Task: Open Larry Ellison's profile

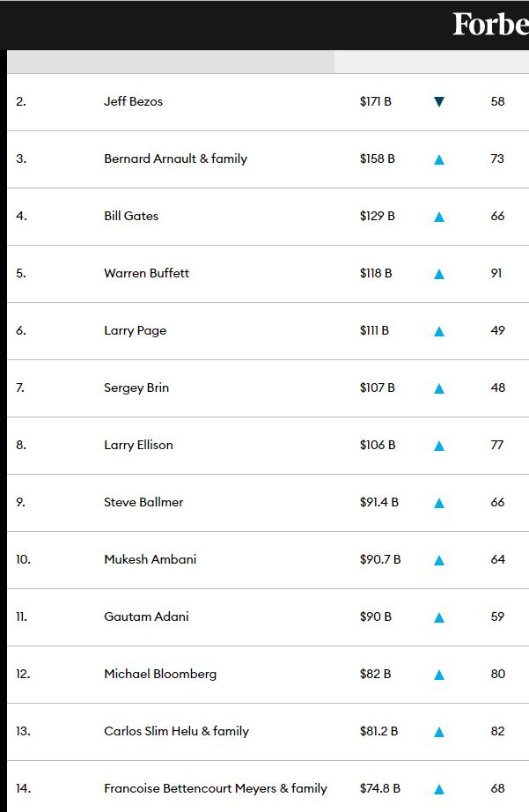Action: click(x=138, y=445)
